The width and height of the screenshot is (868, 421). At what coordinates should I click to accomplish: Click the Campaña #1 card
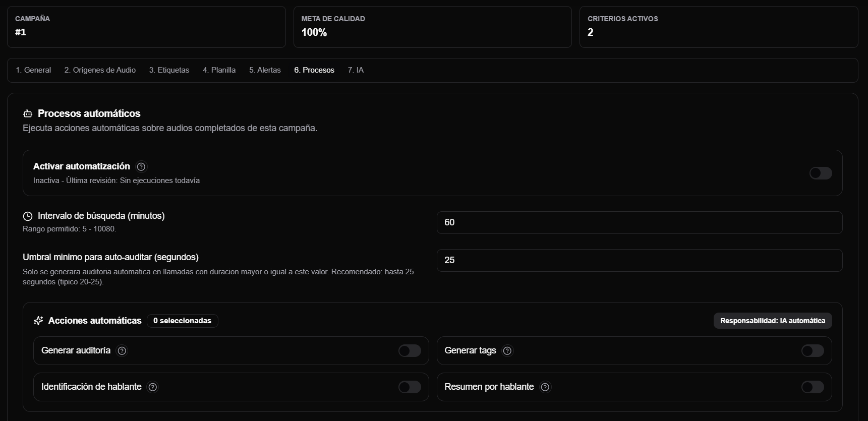click(x=146, y=27)
